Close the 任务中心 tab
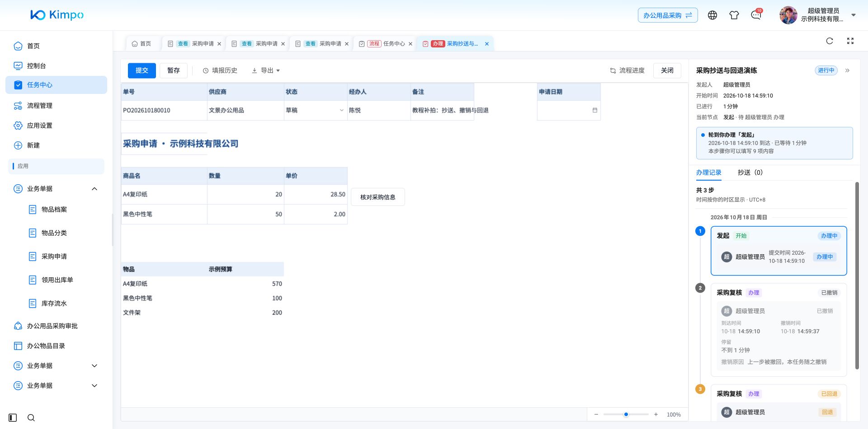 pyautogui.click(x=410, y=44)
